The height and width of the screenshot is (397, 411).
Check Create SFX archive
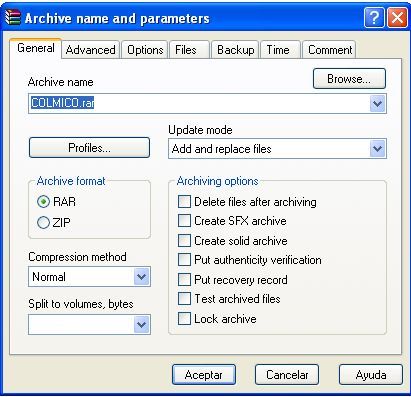232,221
